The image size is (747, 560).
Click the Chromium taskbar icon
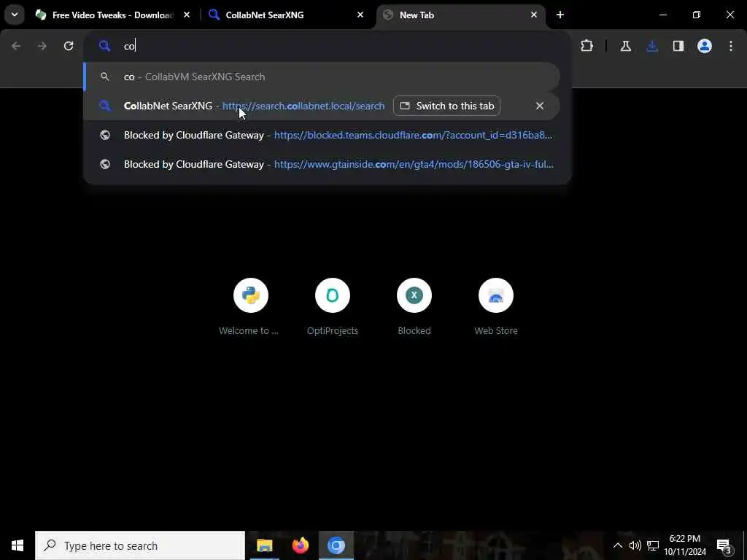click(336, 545)
